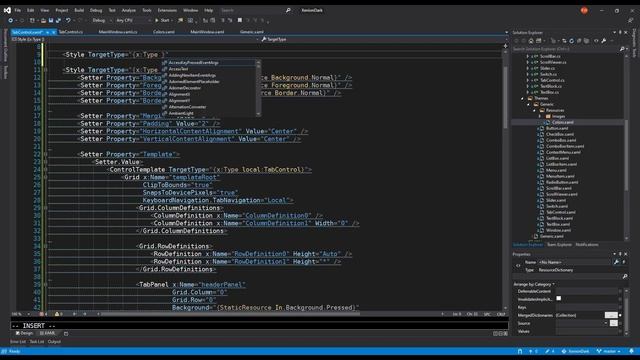Image resolution: width=640 pixels, height=360 pixels.
Task: Collapse the Themes folder
Action: [522, 98]
